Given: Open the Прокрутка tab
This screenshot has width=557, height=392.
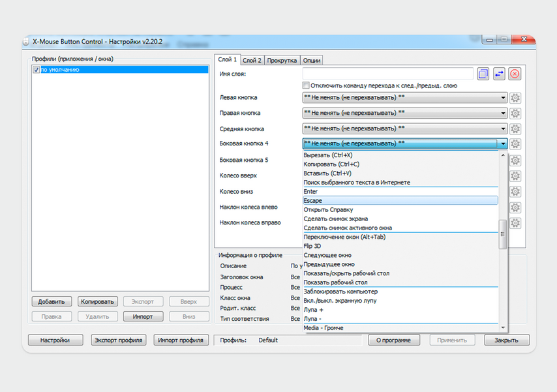Looking at the screenshot, I should coord(282,61).
